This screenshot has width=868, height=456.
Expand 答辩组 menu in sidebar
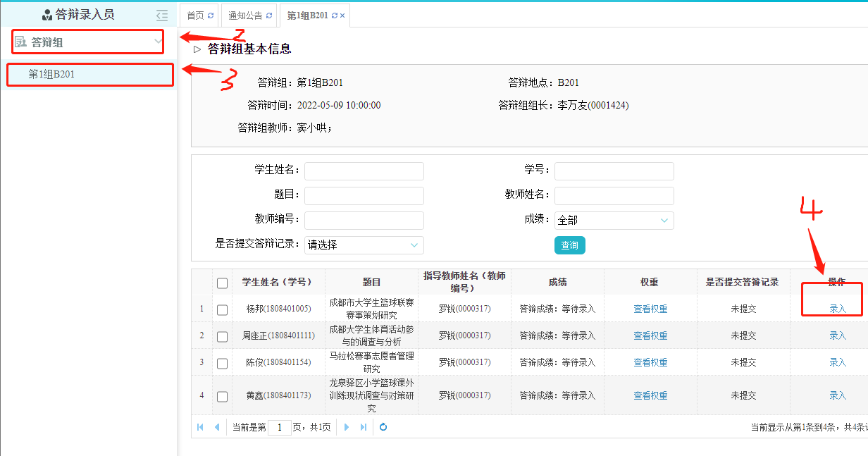click(x=88, y=42)
